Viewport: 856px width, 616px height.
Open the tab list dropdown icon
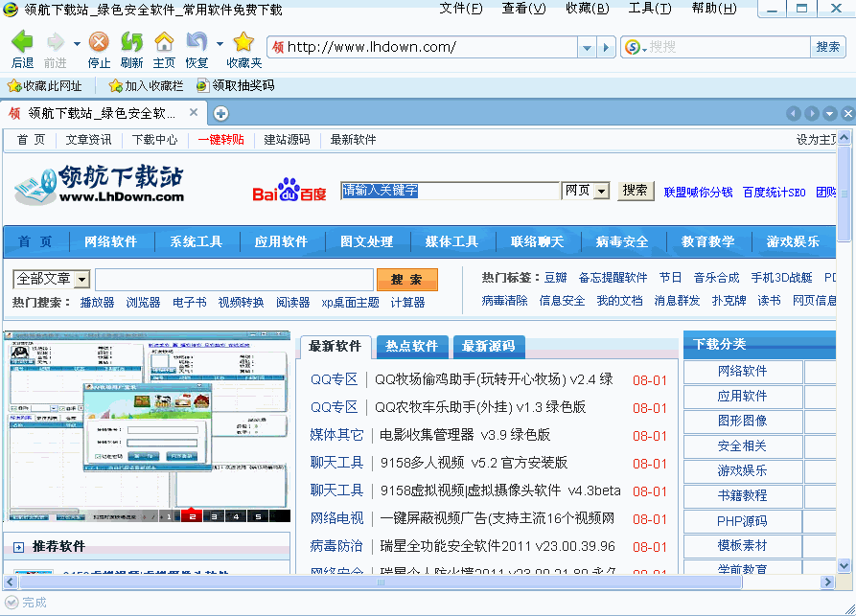830,113
